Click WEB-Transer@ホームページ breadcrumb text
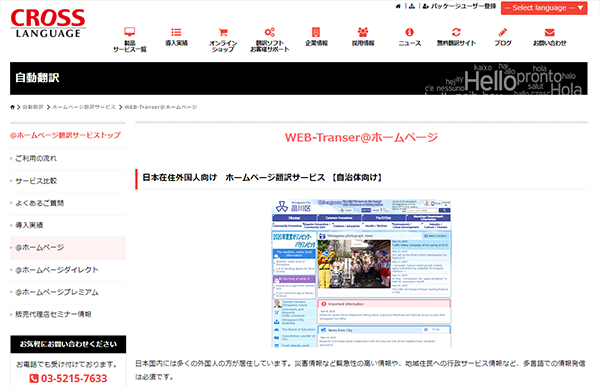This screenshot has width=600, height=386. (161, 107)
